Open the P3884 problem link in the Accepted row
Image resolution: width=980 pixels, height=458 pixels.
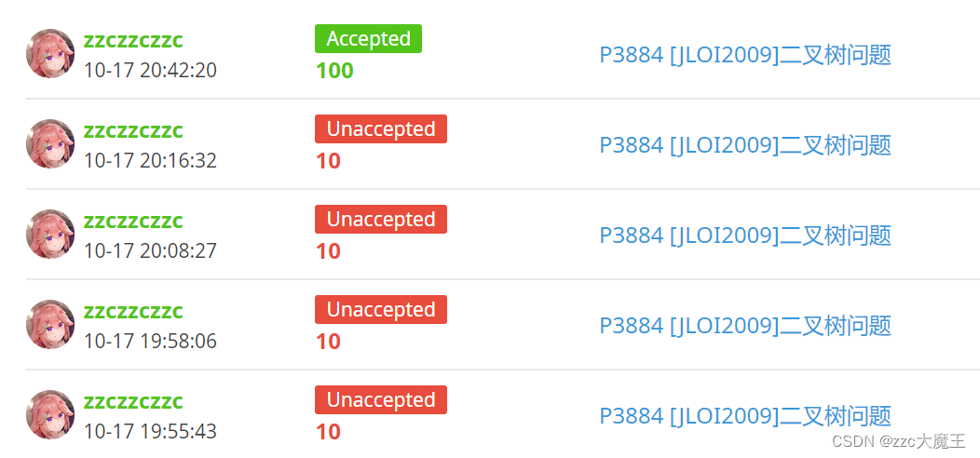[745, 55]
